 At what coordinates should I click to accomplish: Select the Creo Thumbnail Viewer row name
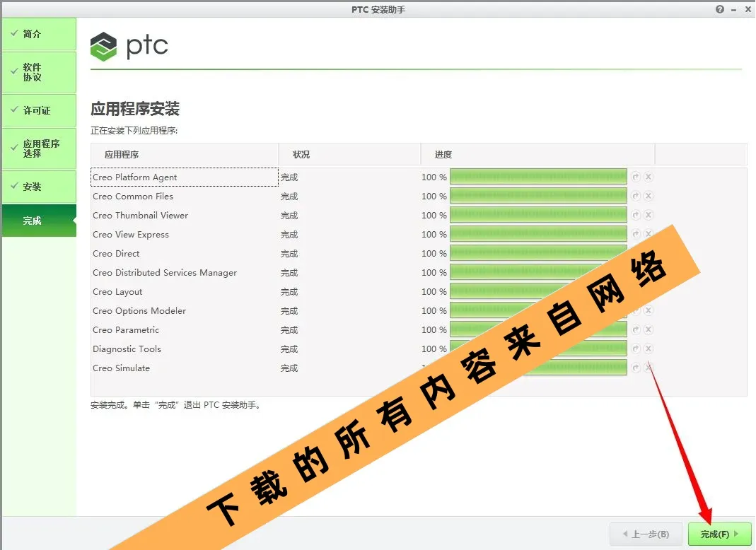(140, 216)
